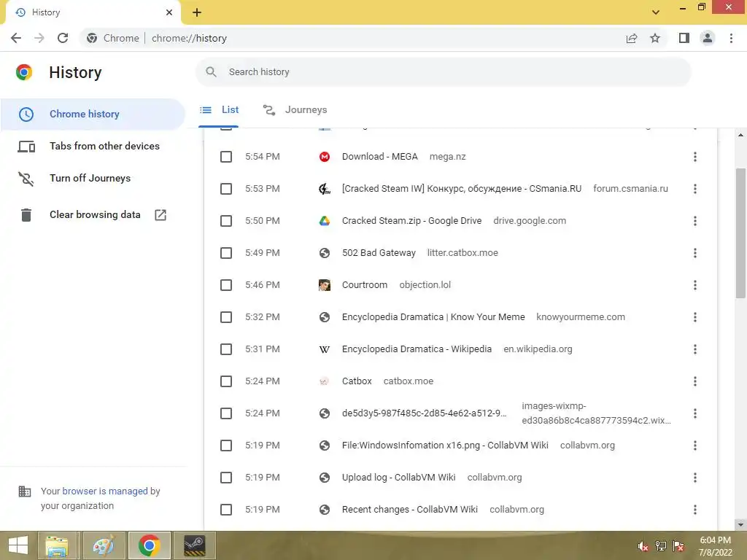Open the tab search chevron in title bar

coord(656,12)
